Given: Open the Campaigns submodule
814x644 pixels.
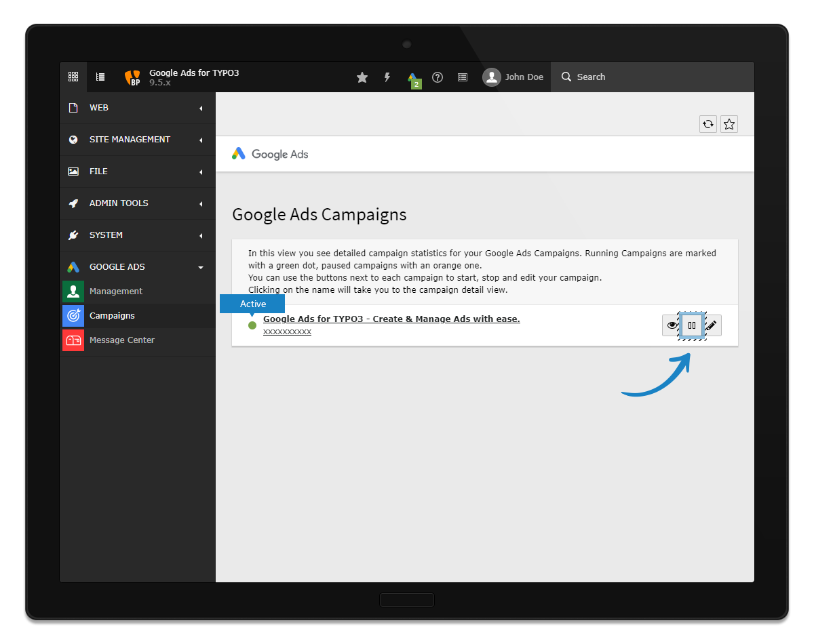Looking at the screenshot, I should pos(138,316).
